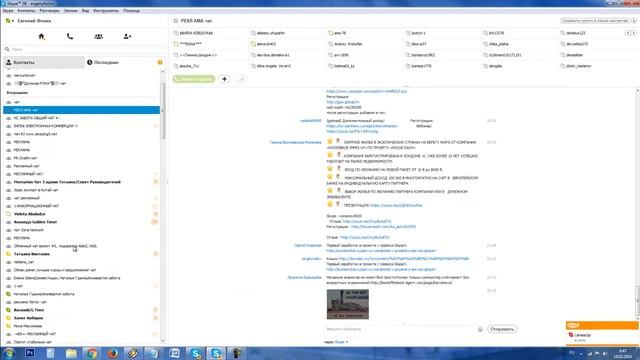Open the Инструменты menu
640x360 pixels.
click(x=106, y=11)
